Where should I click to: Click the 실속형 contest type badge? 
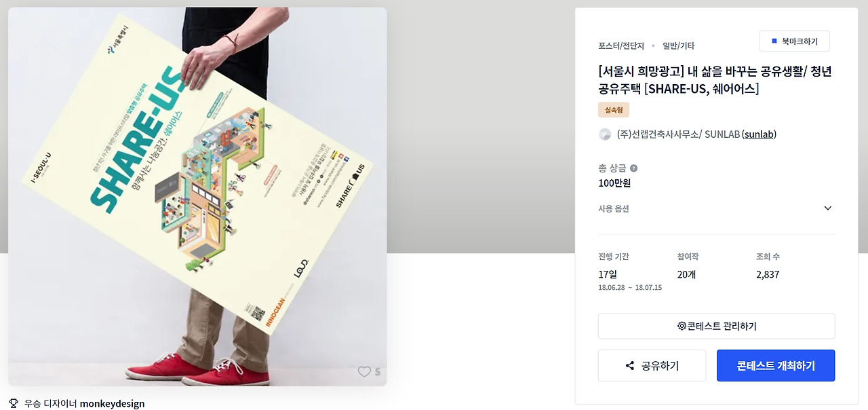coord(614,110)
